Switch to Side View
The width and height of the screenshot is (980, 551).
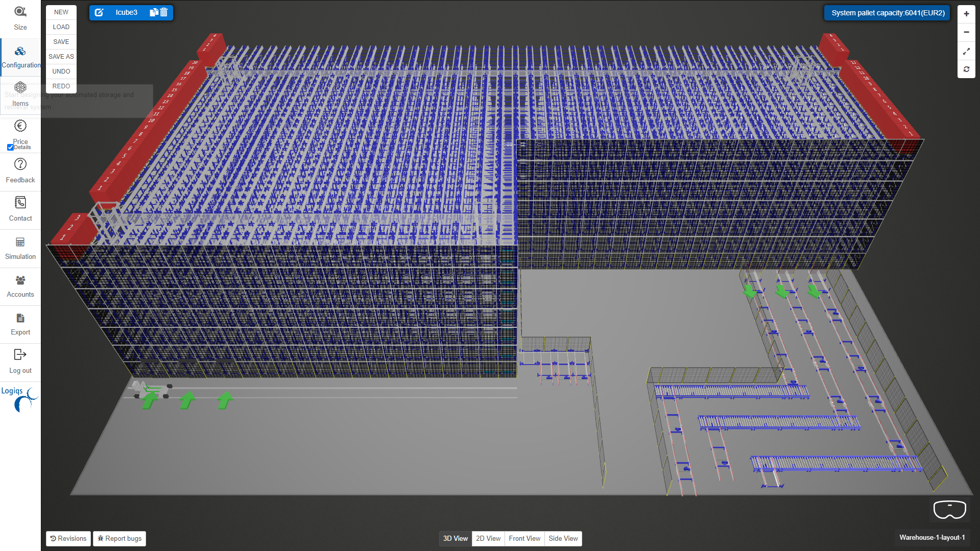562,538
